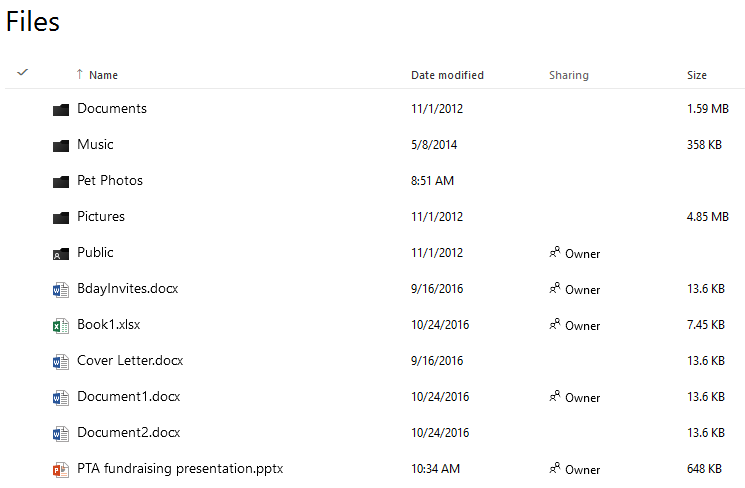Open Cover Letter.docx file
Screen dimensions: 745x488
point(130,361)
